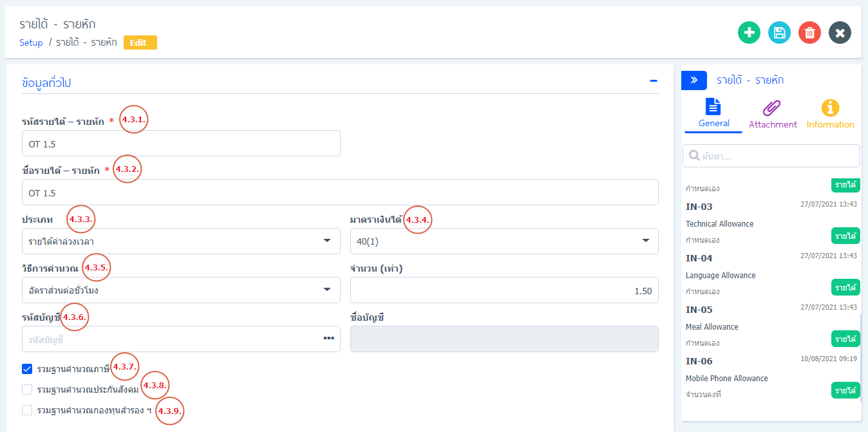
Task: Open the มาตราเงินได้ dropdown showing 40(1)
Action: 504,241
